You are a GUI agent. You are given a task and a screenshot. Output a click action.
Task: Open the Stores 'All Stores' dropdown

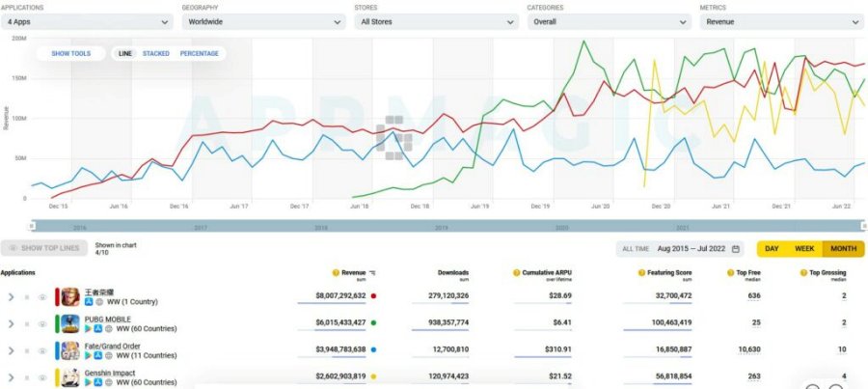tap(437, 22)
